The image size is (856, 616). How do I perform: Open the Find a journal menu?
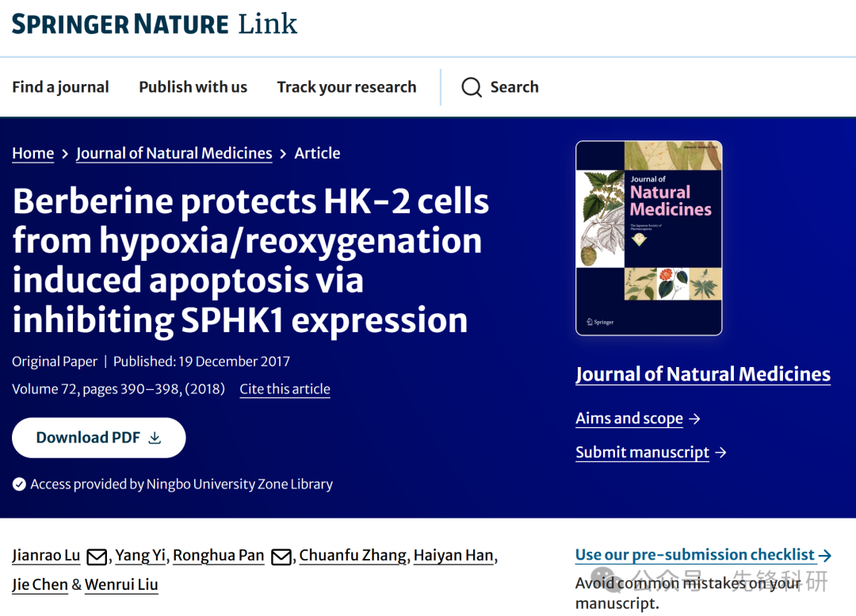coord(60,87)
